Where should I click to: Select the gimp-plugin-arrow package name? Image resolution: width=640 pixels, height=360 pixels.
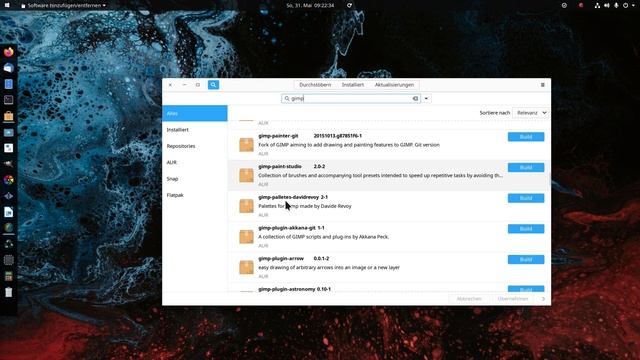coord(281,258)
